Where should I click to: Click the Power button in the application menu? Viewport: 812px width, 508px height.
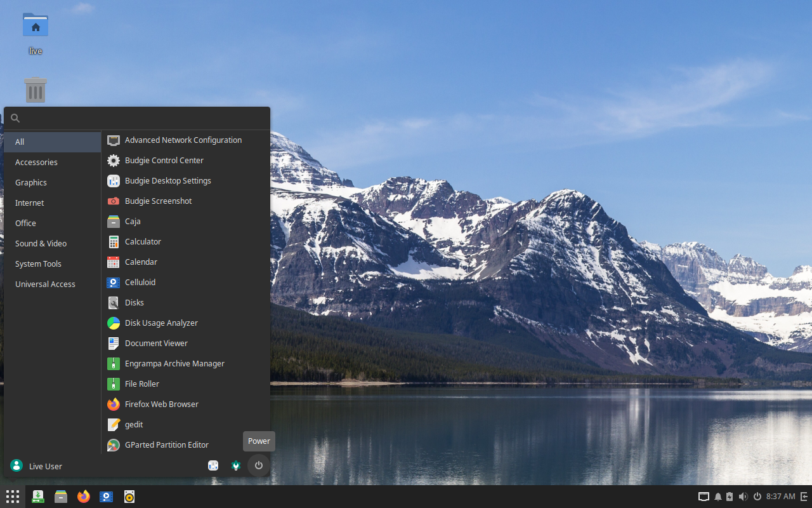pyautogui.click(x=259, y=465)
